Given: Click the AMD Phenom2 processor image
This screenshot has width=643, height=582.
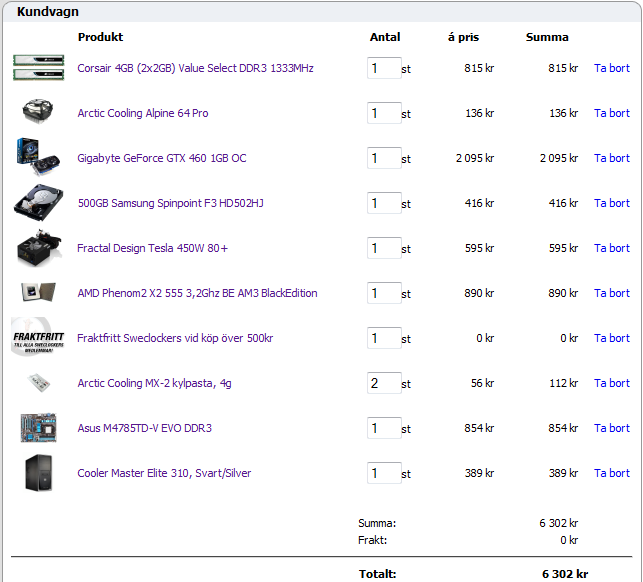Looking at the screenshot, I should [38, 293].
